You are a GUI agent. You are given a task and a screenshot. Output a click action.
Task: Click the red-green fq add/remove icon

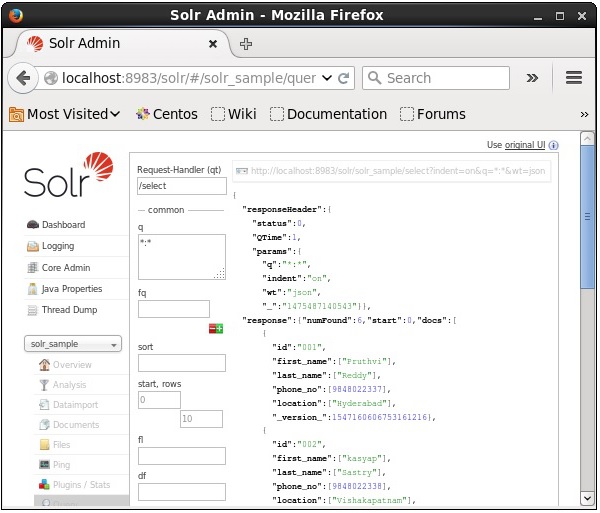[215, 328]
